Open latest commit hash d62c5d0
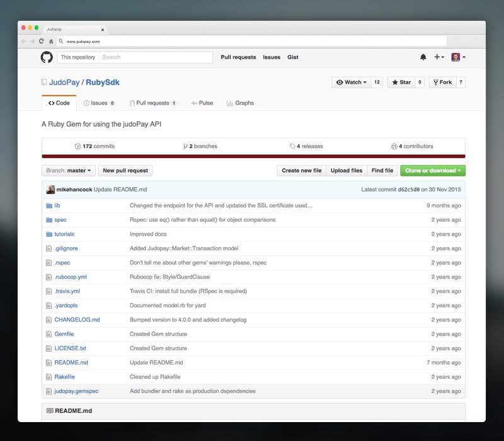The width and height of the screenshot is (504, 441). coord(408,190)
